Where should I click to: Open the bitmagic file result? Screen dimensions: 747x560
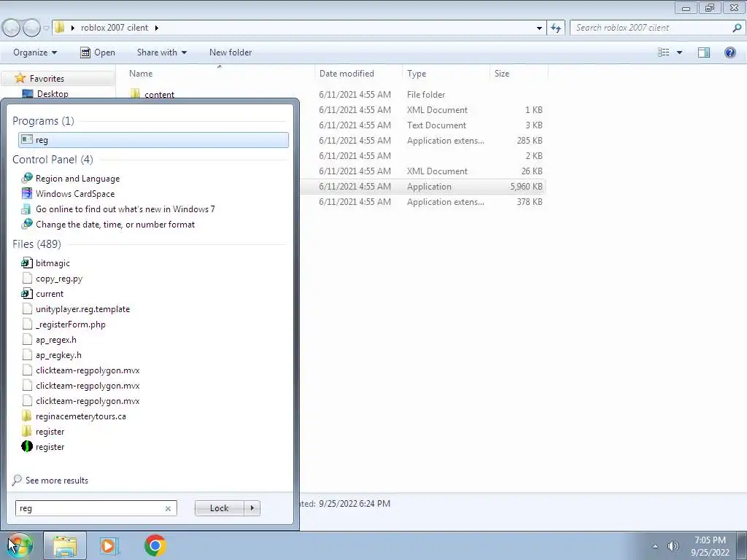[x=46, y=262]
